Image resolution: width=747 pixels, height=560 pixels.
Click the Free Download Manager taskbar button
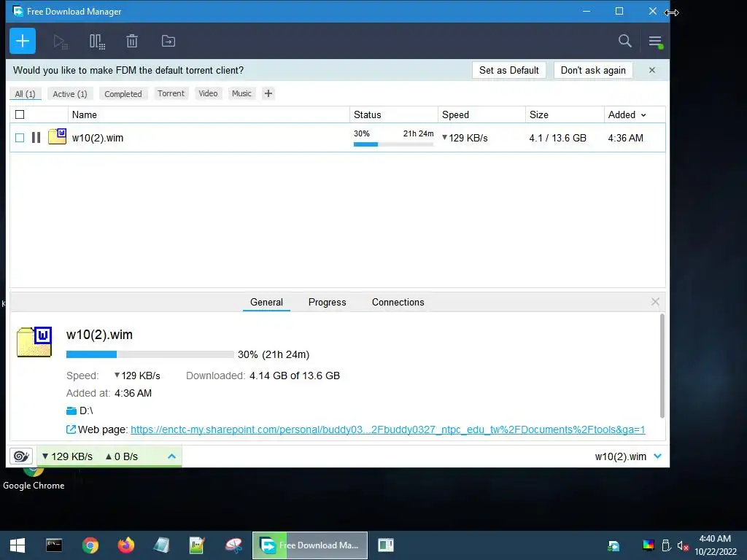coord(310,545)
